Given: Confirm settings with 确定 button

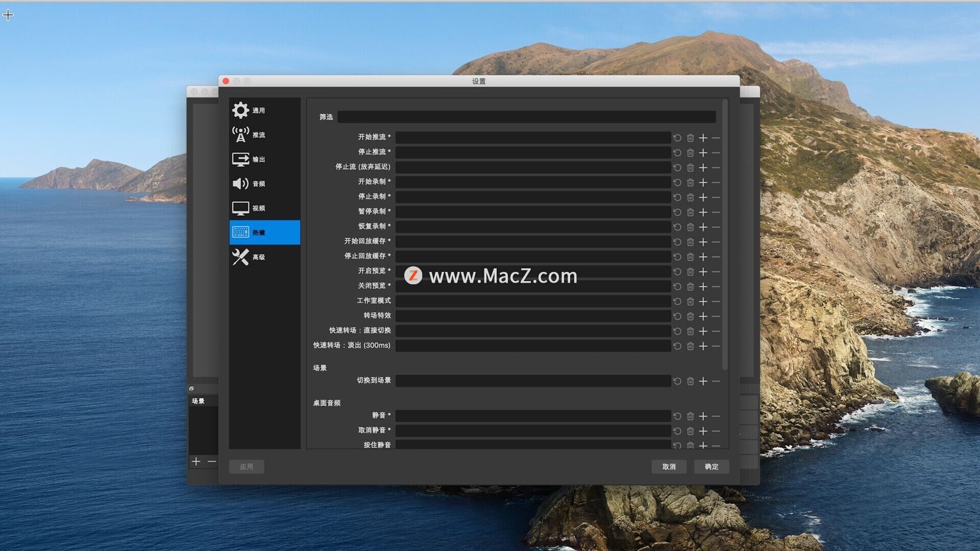Looking at the screenshot, I should click(x=712, y=467).
